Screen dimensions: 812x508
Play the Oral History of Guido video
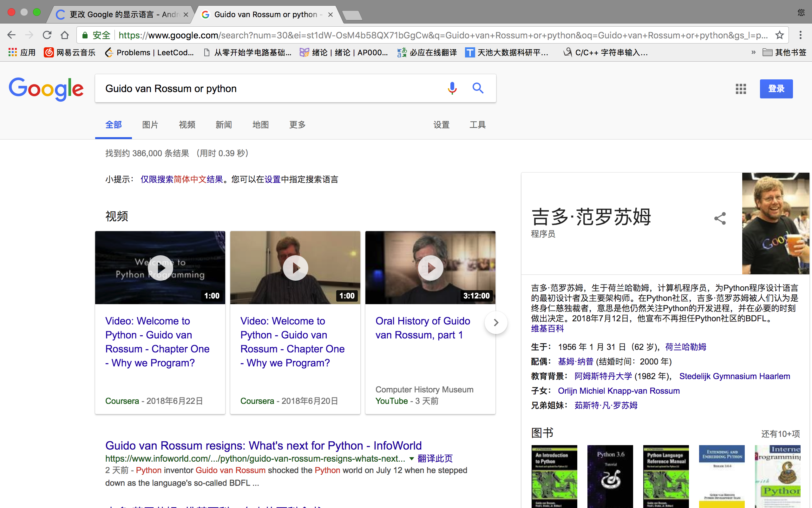point(430,268)
